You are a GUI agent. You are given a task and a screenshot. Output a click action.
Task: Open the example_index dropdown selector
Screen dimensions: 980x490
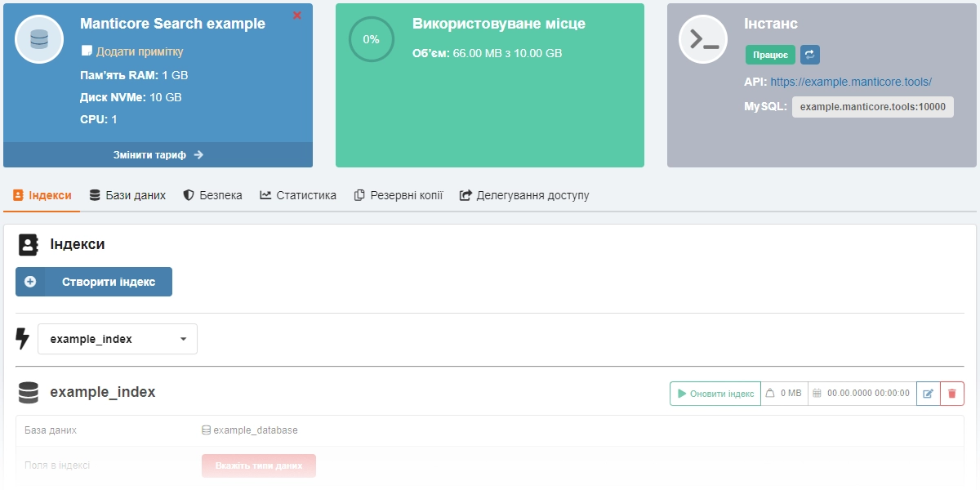tap(117, 338)
